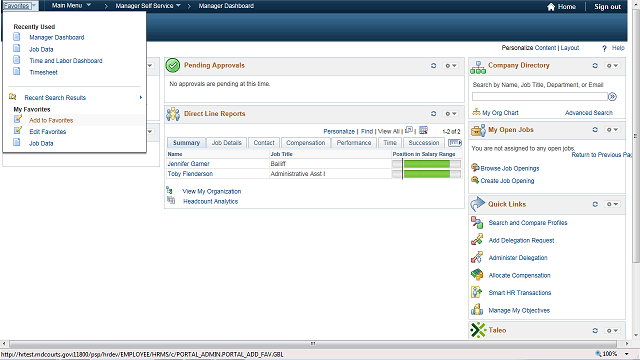Select Add to Favorites menu entry

click(x=51, y=120)
